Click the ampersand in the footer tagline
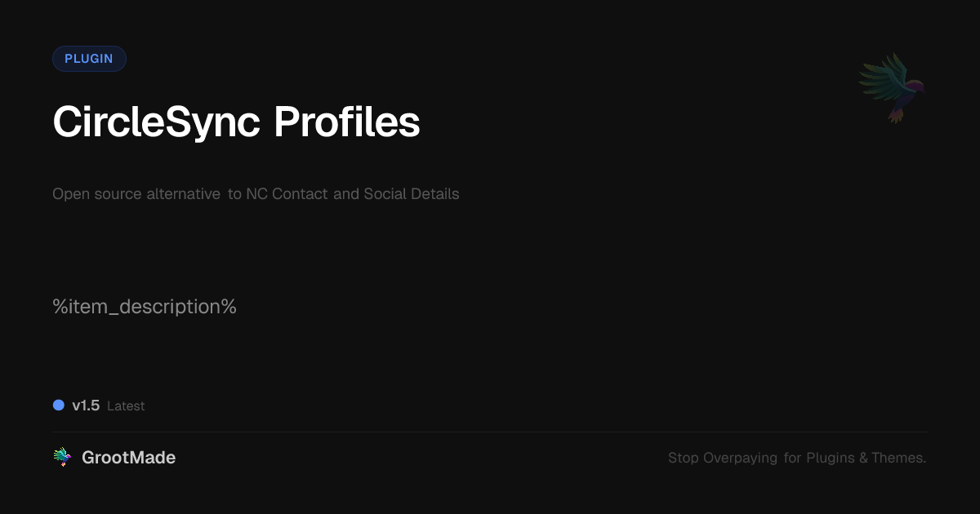980x514 pixels. coord(863,459)
